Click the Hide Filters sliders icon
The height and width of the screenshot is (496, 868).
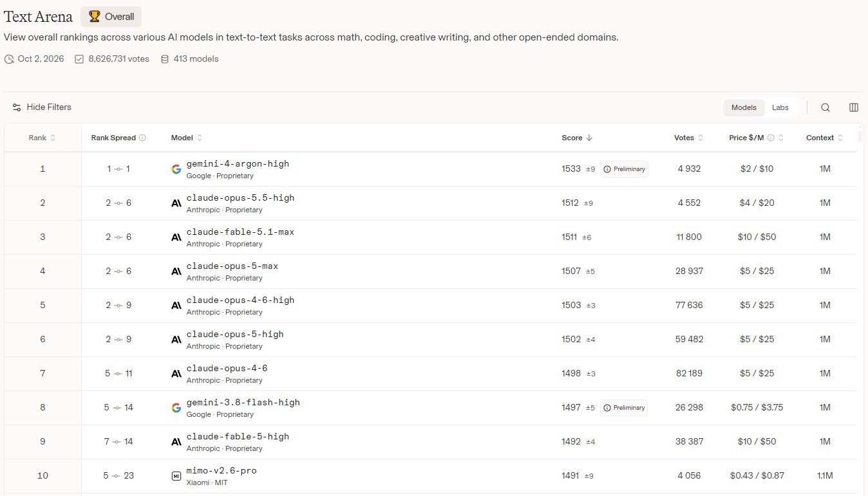(x=17, y=107)
